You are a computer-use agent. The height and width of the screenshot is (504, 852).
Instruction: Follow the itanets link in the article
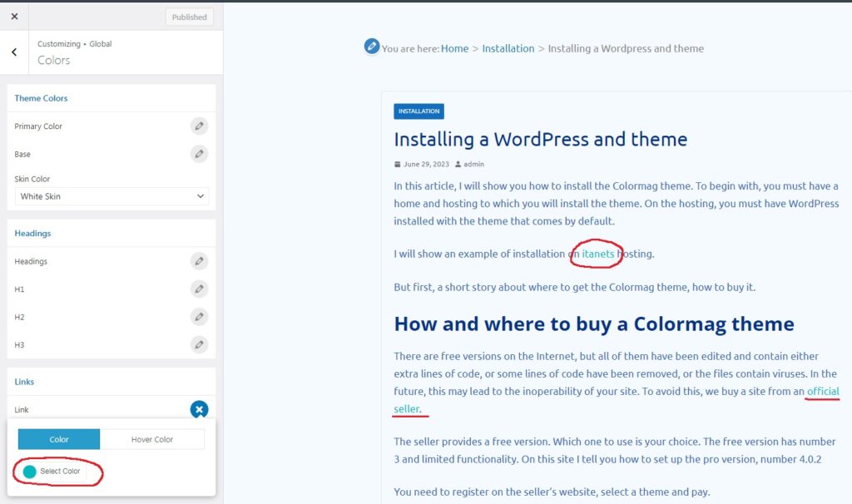point(597,254)
